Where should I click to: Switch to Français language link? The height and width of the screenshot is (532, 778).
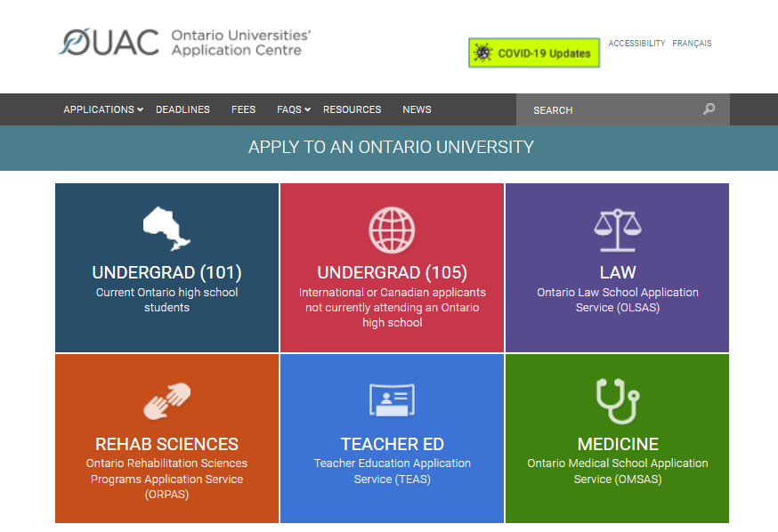[692, 43]
